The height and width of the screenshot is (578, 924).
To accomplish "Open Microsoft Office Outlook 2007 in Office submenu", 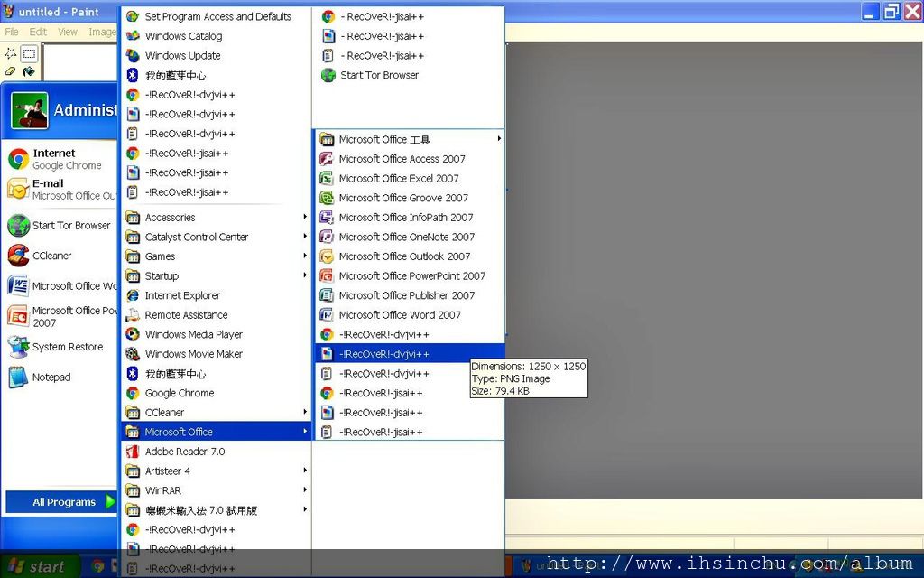I will click(410, 256).
